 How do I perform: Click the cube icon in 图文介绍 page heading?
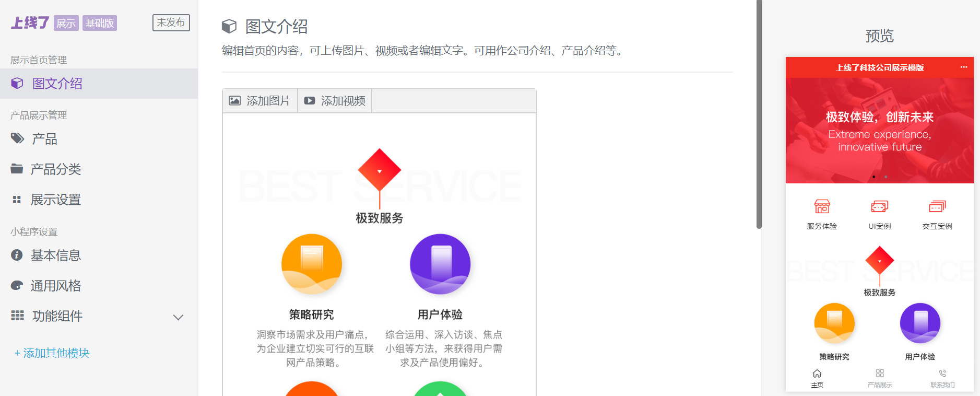point(229,26)
